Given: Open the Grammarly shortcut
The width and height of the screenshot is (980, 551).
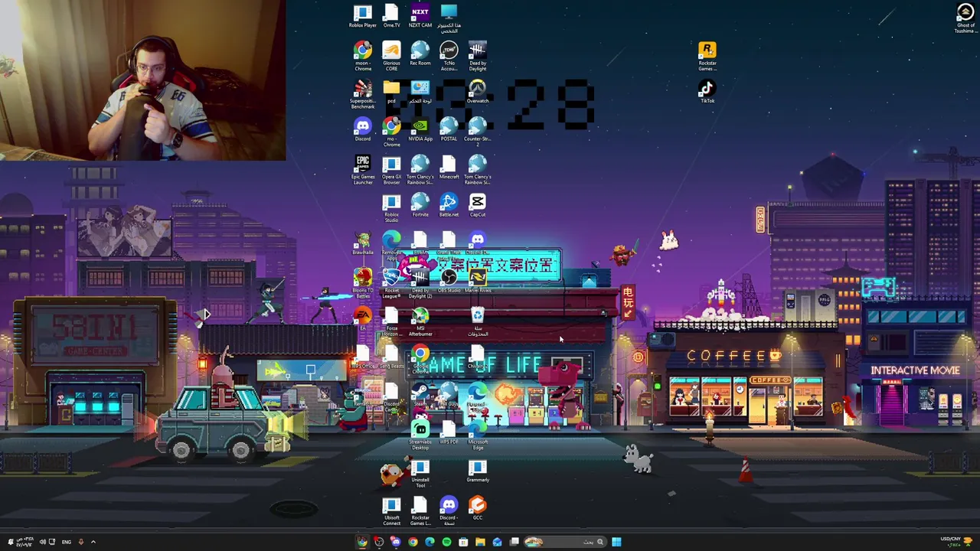Looking at the screenshot, I should click(x=478, y=471).
